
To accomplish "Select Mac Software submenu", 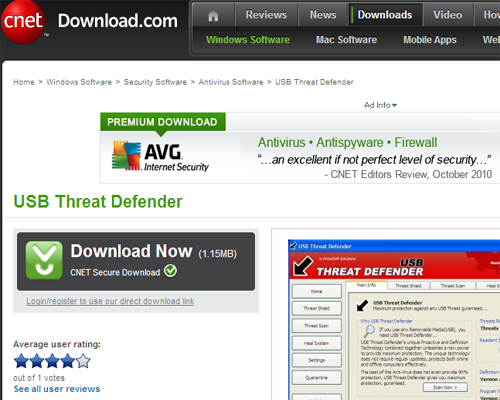I will 346,40.
